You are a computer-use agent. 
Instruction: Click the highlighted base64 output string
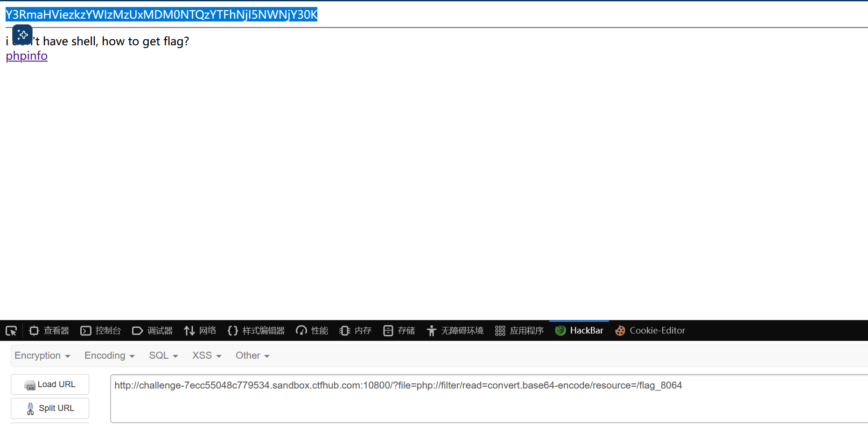(x=161, y=14)
